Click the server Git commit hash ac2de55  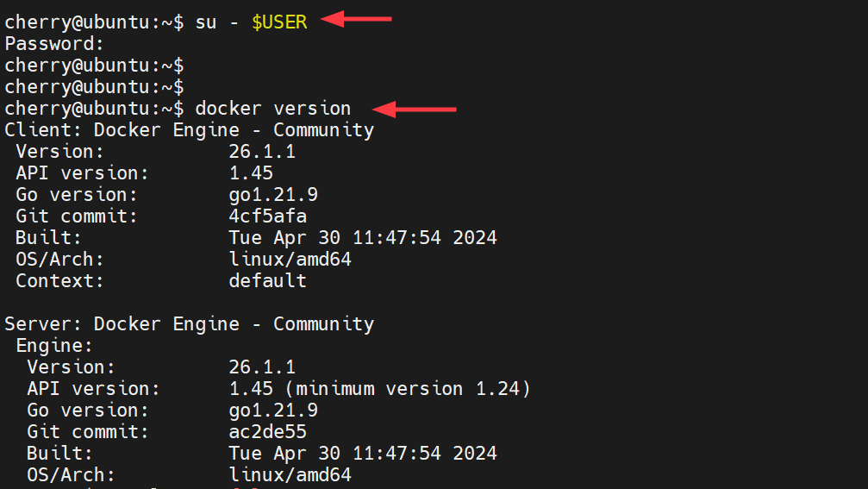point(267,432)
